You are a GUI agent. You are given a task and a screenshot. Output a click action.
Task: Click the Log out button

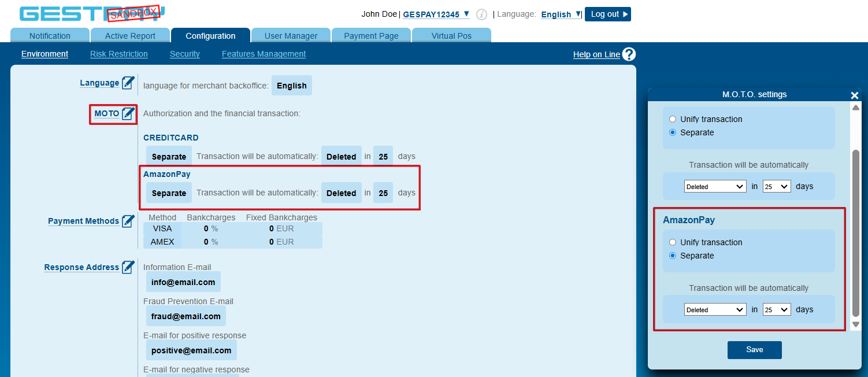pos(608,14)
